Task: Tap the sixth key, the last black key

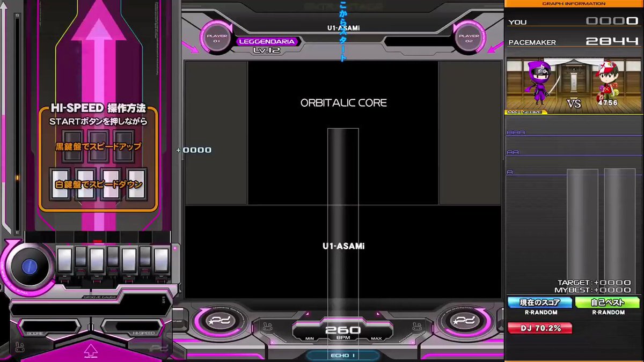Action: pyautogui.click(x=145, y=257)
